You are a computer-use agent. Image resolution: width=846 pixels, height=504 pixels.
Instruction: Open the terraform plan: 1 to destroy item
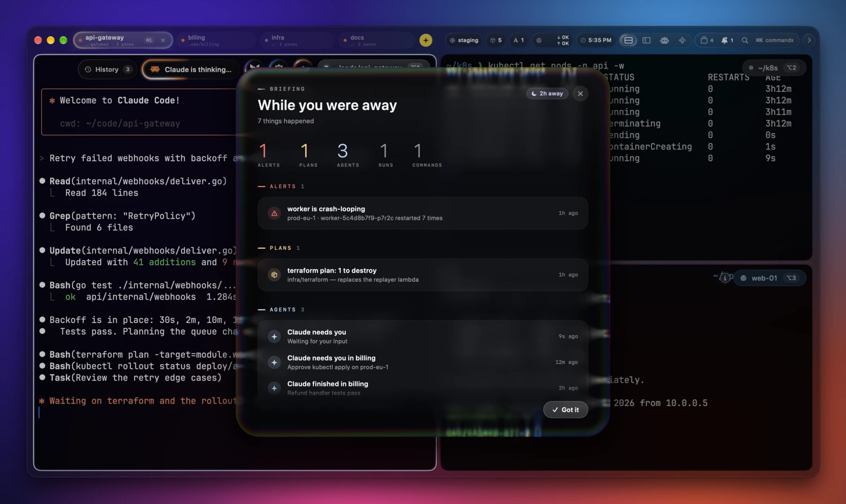[x=423, y=275]
